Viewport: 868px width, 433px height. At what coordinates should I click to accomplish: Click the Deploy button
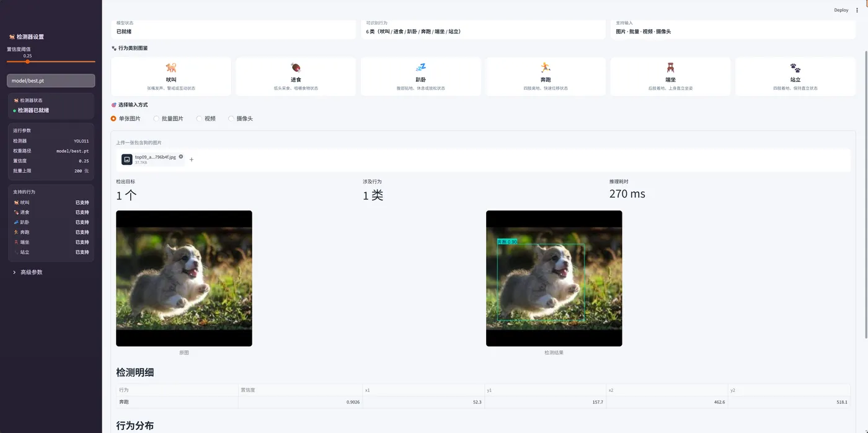[x=841, y=10]
